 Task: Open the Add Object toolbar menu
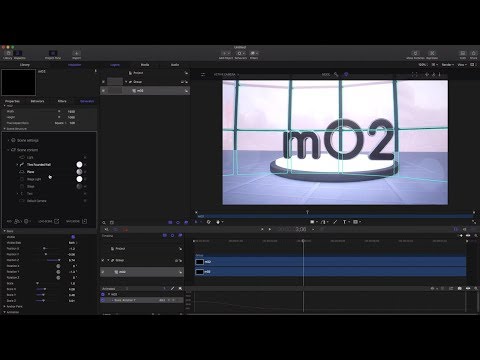[x=226, y=53]
